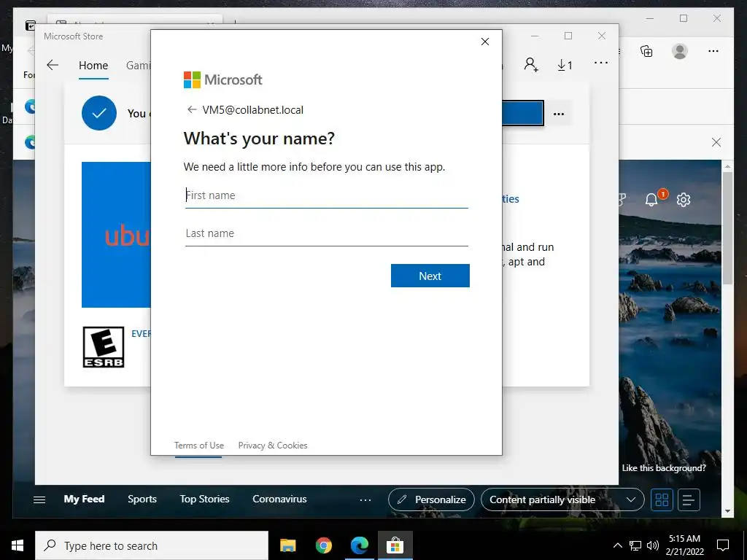
Task: Select the Top Stories feed tab
Action: click(204, 499)
